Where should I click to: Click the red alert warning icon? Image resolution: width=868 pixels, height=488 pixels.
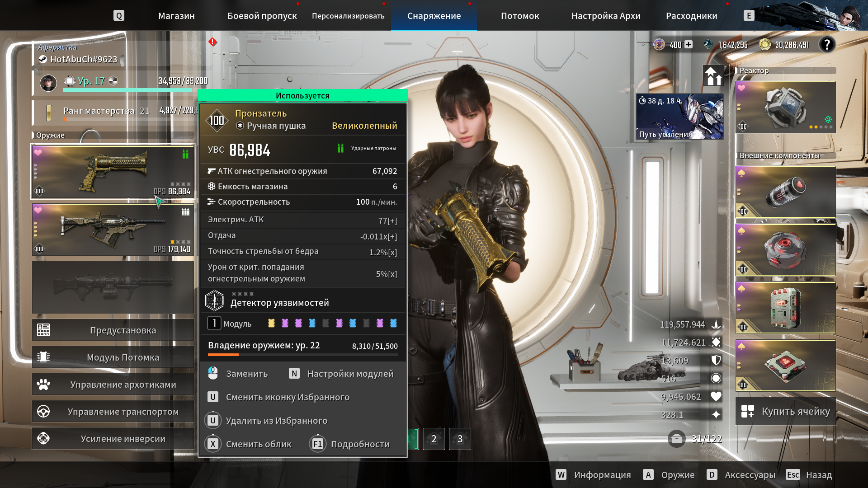(x=212, y=42)
